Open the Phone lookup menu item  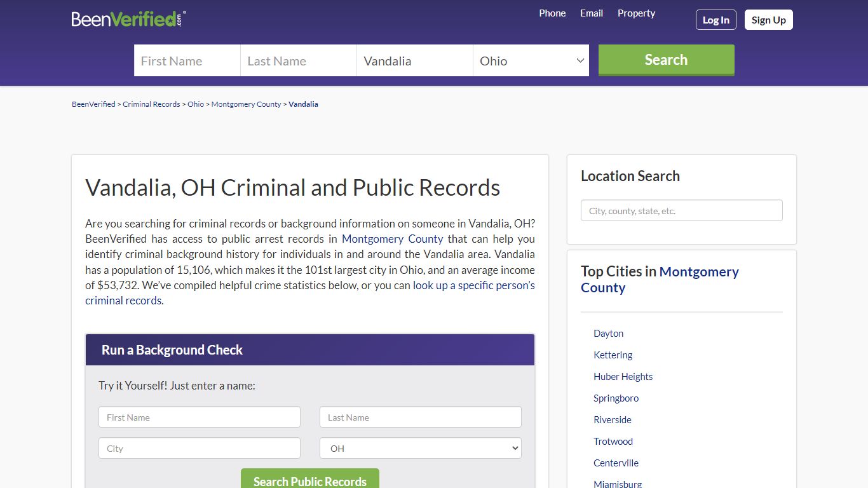[x=552, y=13]
